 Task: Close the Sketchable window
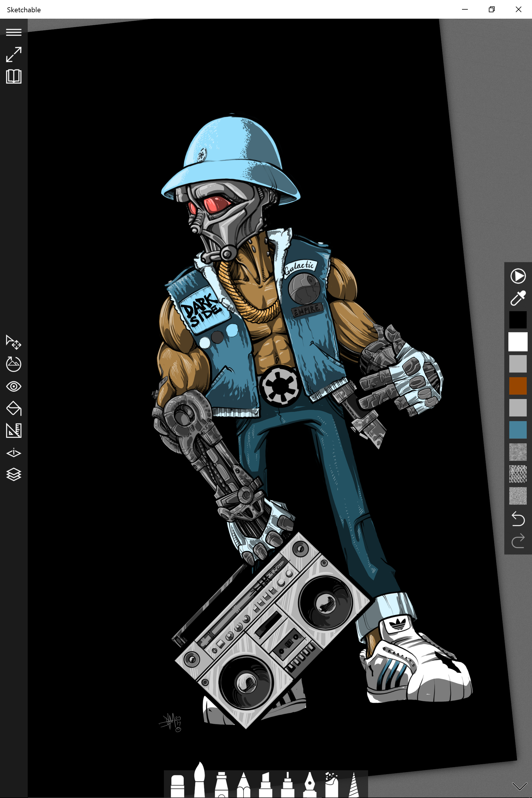[518, 9]
